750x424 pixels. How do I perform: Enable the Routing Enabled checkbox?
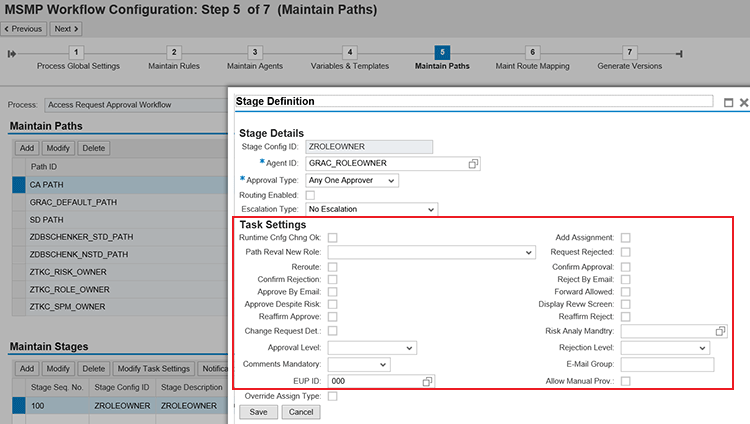pyautogui.click(x=310, y=194)
